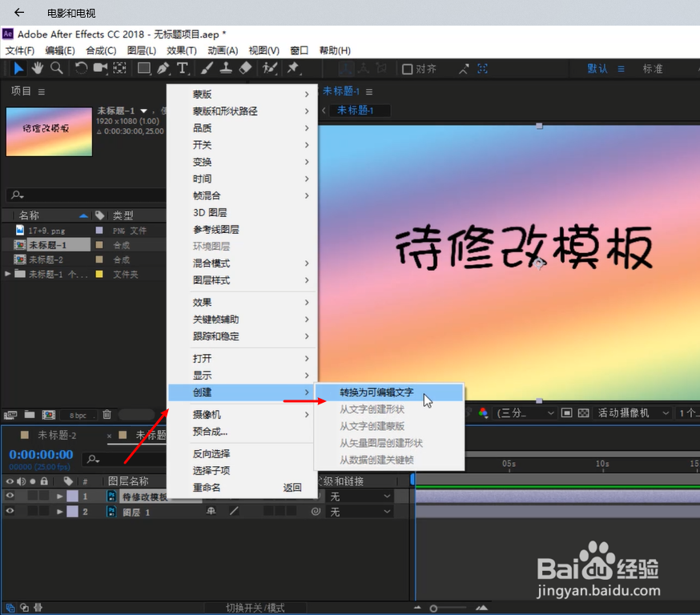Viewport: 700px width, 615px height.
Task: Select the Rectangle shape tool
Action: tap(143, 68)
